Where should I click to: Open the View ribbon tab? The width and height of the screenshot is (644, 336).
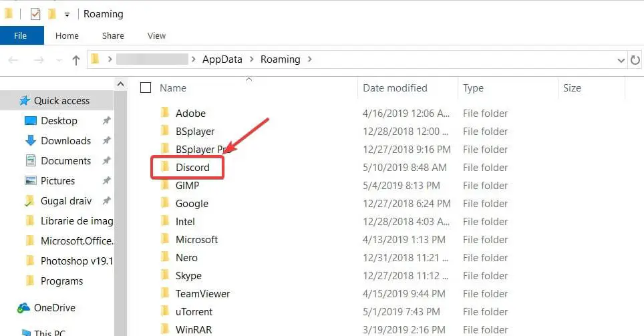(x=156, y=35)
